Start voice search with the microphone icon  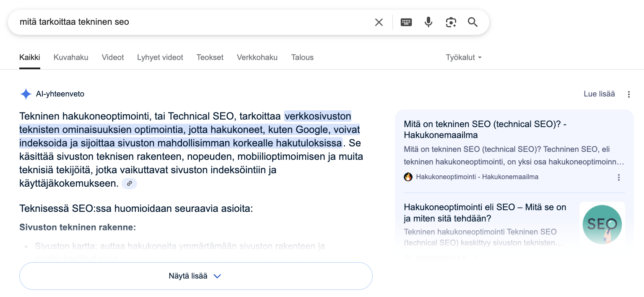(x=428, y=22)
